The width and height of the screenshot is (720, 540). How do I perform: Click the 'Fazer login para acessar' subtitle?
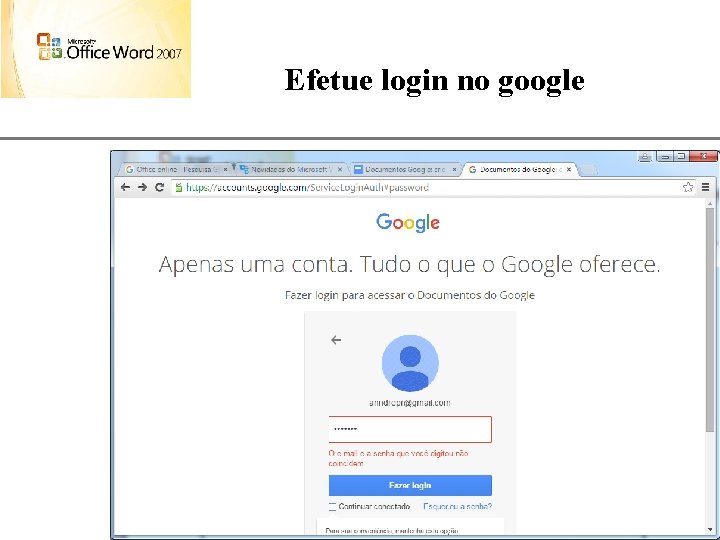(x=410, y=295)
